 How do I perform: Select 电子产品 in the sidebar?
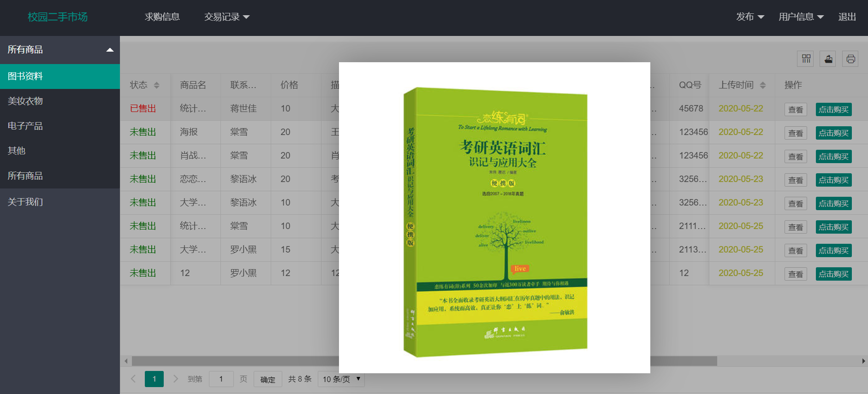60,126
